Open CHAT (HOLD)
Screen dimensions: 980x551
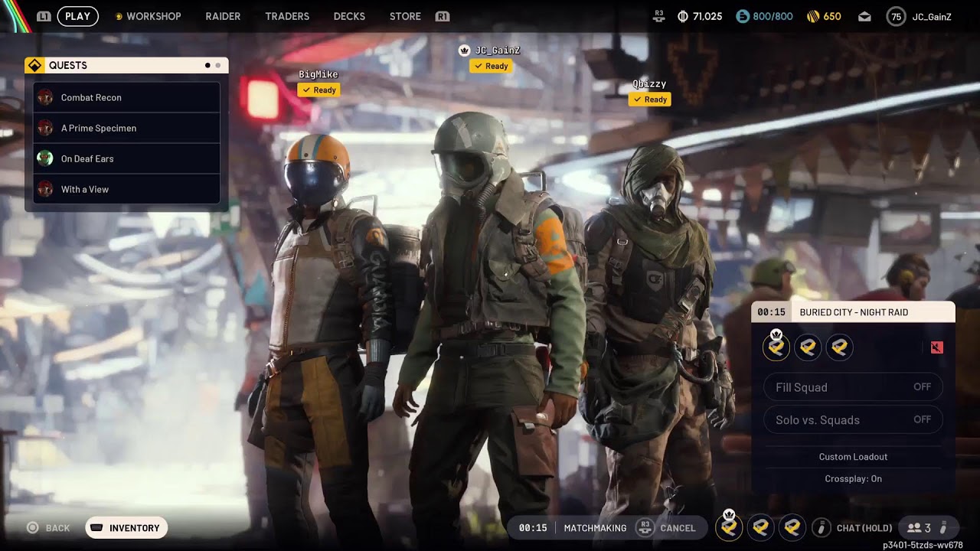click(864, 528)
